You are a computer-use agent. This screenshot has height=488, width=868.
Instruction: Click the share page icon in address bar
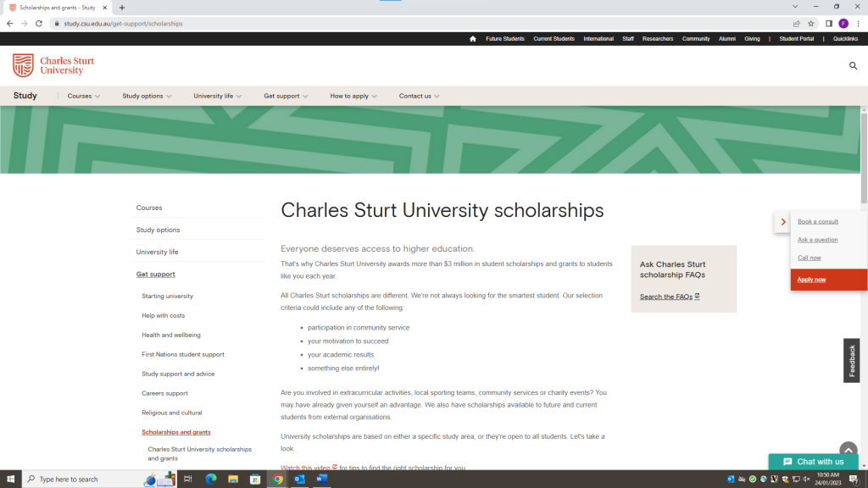pyautogui.click(x=796, y=24)
